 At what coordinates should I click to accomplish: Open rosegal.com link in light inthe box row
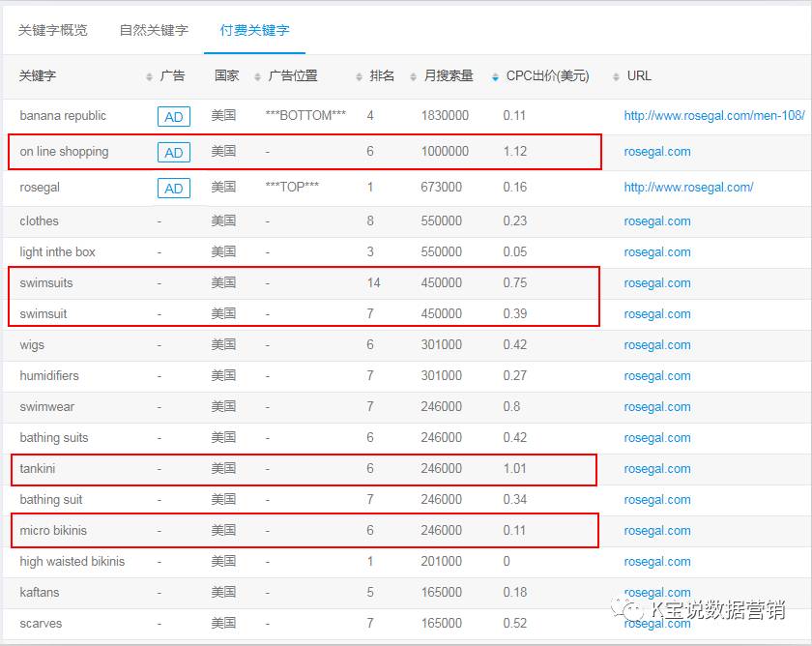tap(657, 252)
